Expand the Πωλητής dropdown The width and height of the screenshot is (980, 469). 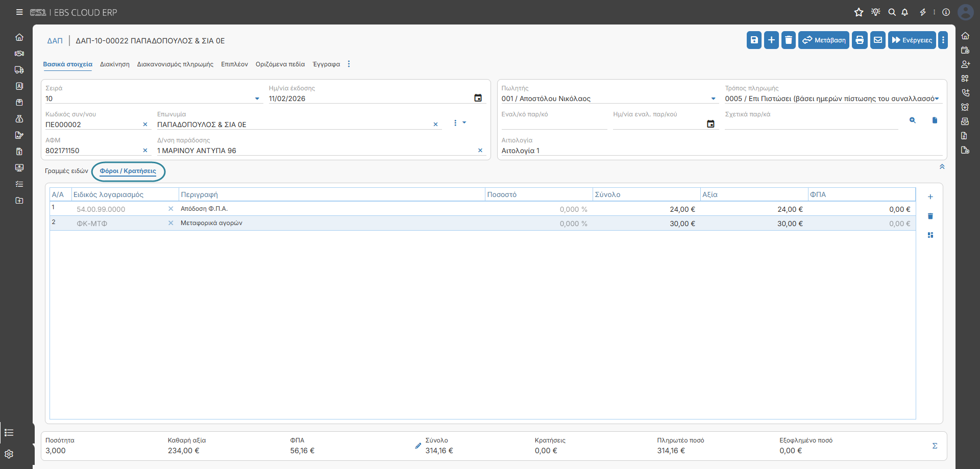(x=714, y=99)
